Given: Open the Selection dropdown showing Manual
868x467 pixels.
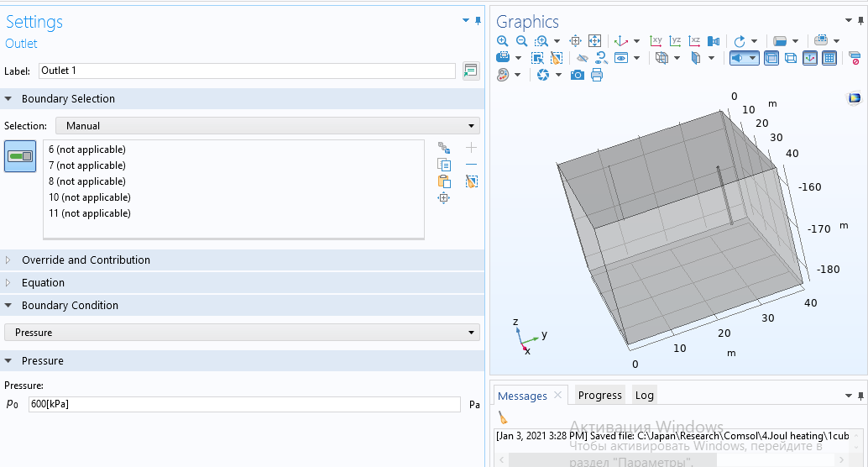Looking at the screenshot, I should coord(267,126).
